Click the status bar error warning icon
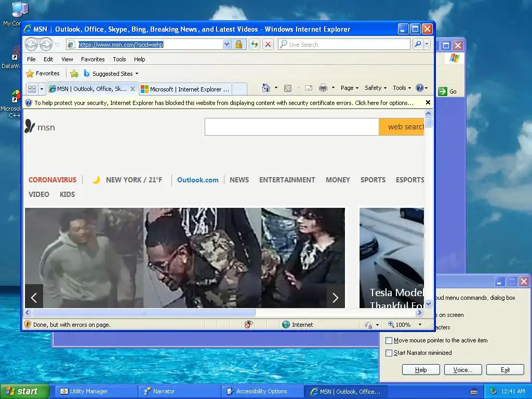532x399 pixels. click(x=28, y=325)
